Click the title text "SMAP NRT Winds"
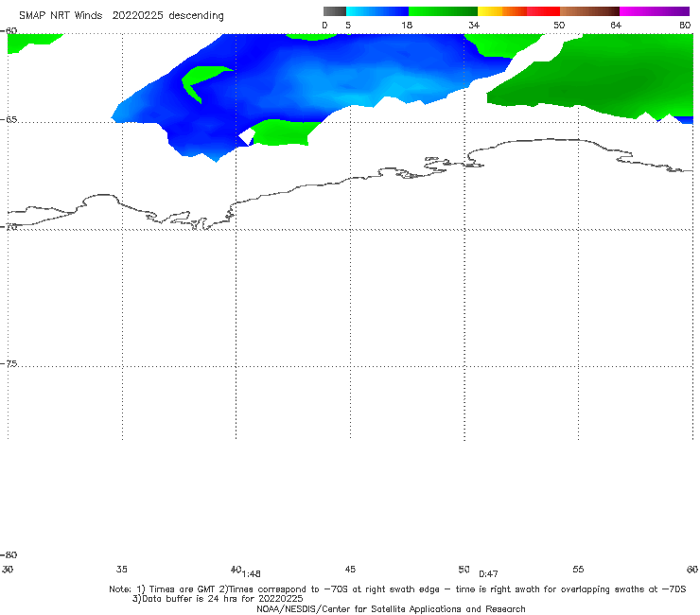Viewport: 700px width, 615px height. tap(61, 15)
